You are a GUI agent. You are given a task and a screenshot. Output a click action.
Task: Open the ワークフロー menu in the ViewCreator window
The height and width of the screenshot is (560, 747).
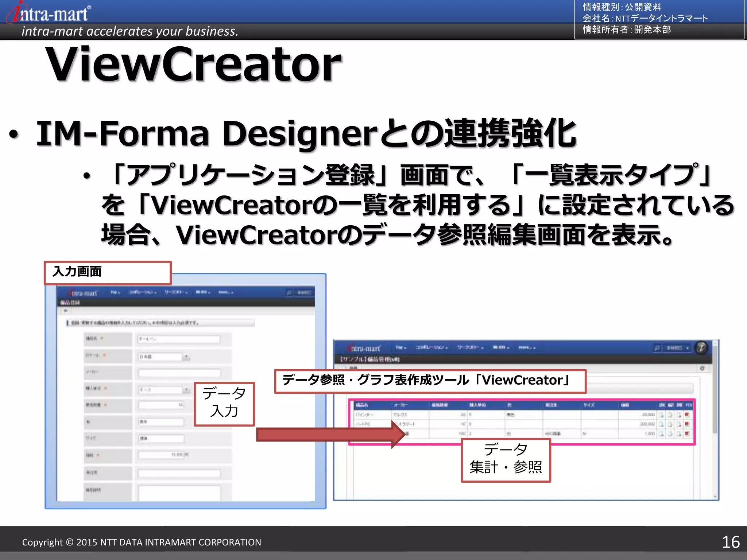(x=471, y=348)
